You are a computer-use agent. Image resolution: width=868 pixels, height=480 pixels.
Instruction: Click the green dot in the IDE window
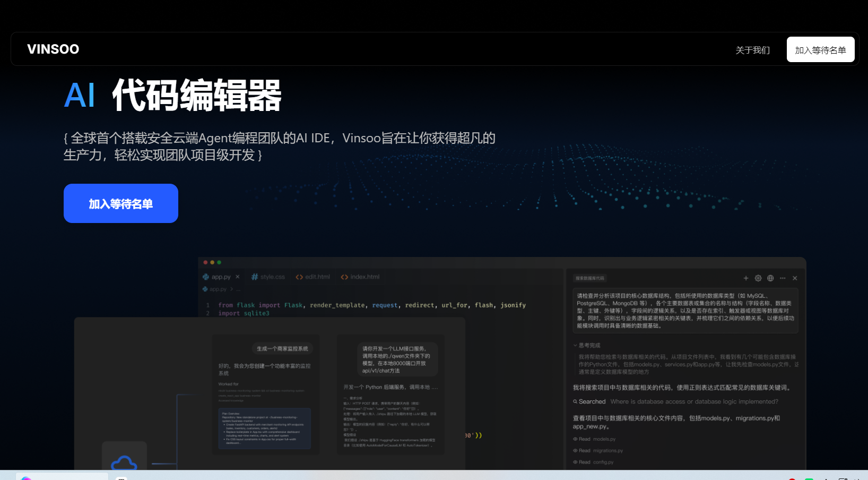click(x=219, y=262)
